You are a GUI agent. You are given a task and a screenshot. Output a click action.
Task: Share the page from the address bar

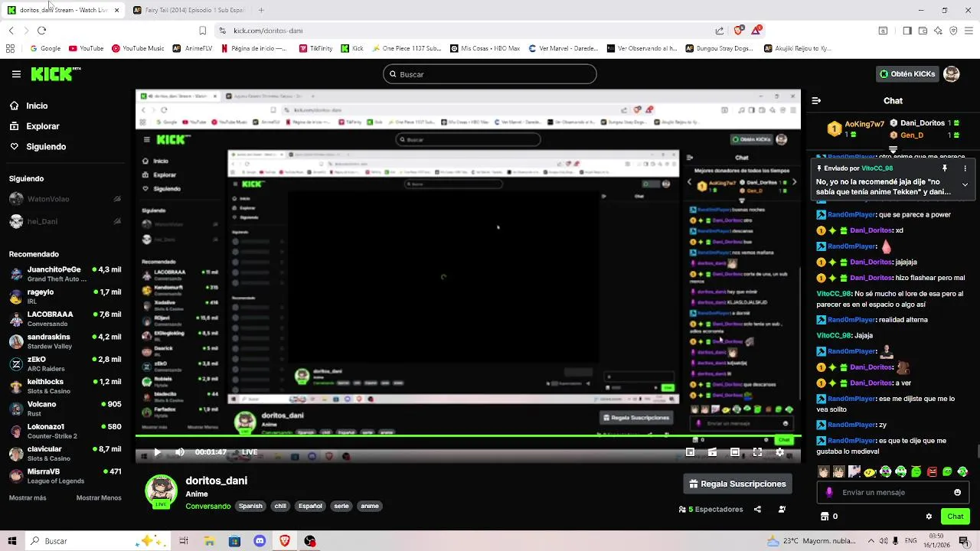(x=720, y=31)
